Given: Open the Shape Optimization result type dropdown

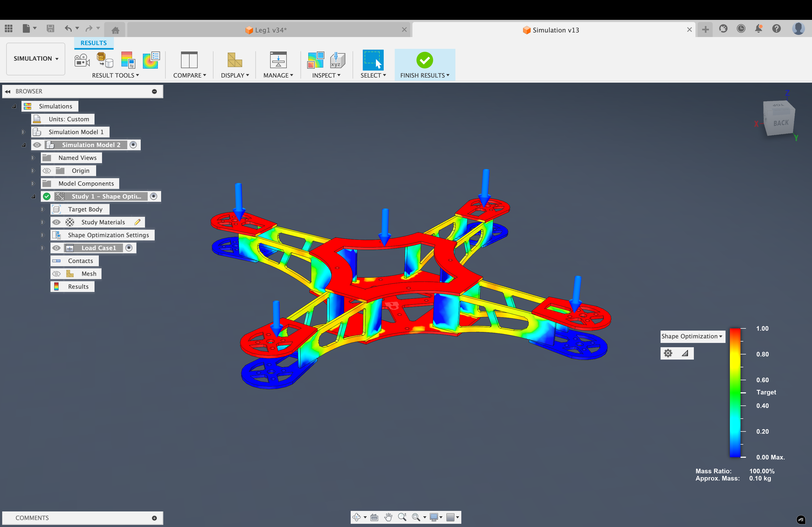Looking at the screenshot, I should coord(692,336).
